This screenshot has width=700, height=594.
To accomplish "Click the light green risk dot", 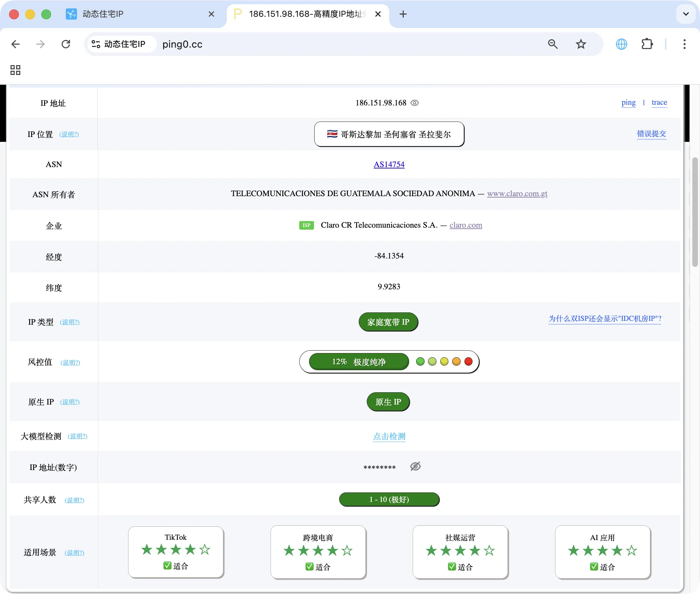I will pyautogui.click(x=432, y=361).
